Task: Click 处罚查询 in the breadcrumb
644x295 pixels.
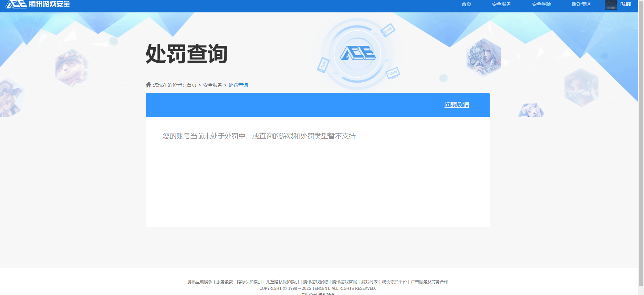Action: point(238,85)
